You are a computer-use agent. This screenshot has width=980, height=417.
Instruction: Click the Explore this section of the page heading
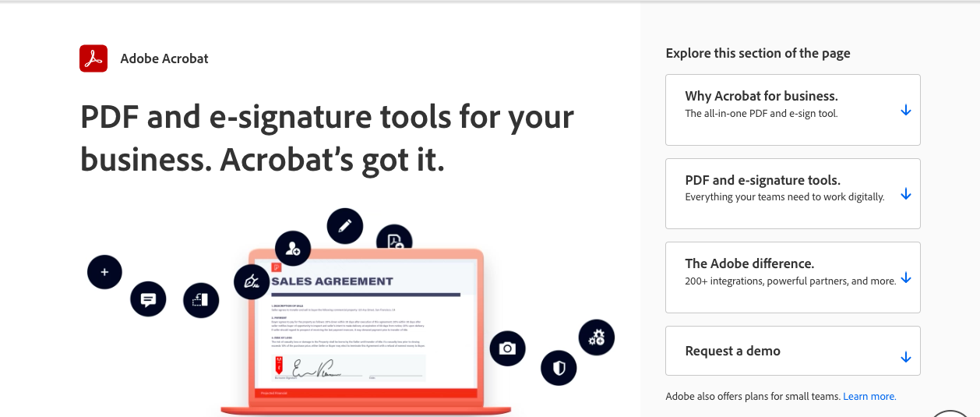758,53
